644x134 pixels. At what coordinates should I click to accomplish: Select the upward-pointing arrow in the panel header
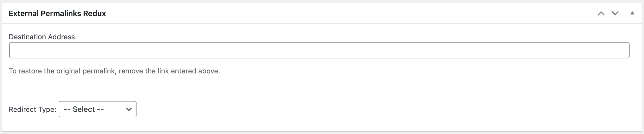[x=601, y=13]
